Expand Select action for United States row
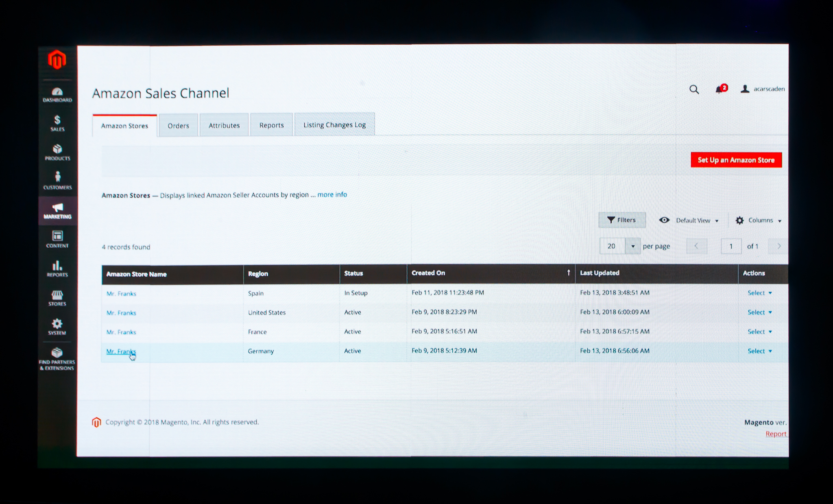 (759, 312)
